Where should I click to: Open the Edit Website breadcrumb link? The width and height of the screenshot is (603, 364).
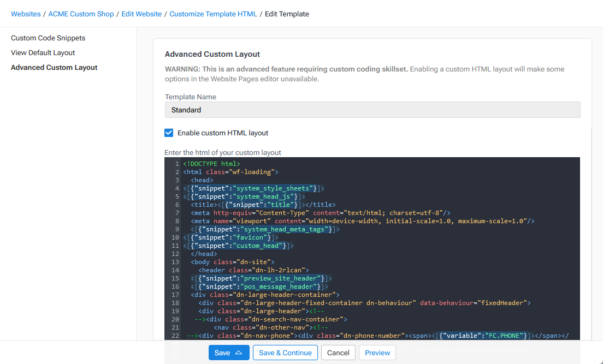point(141,14)
